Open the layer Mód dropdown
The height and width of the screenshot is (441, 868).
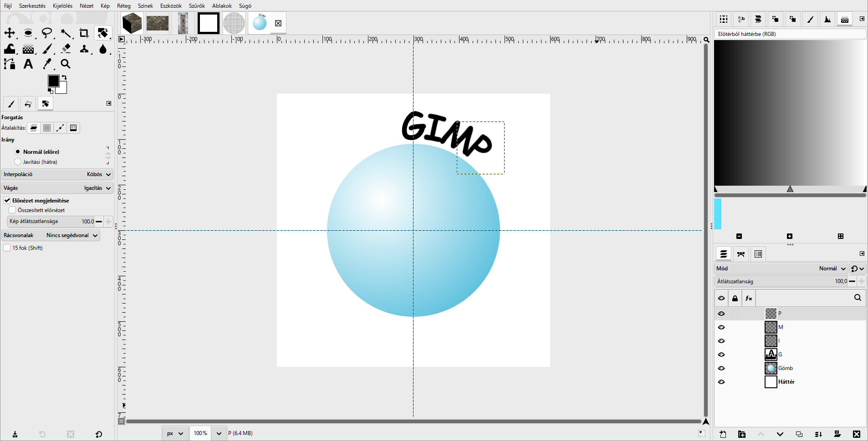click(781, 269)
